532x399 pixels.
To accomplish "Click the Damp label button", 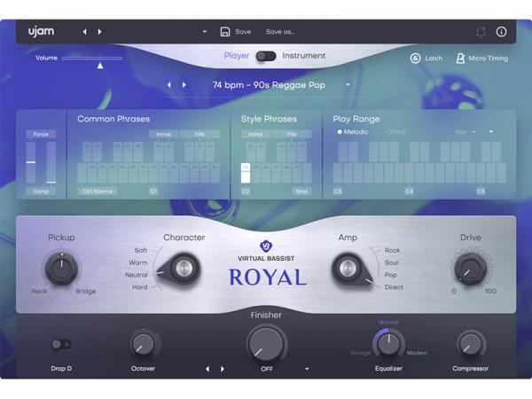I will pos(41,192).
